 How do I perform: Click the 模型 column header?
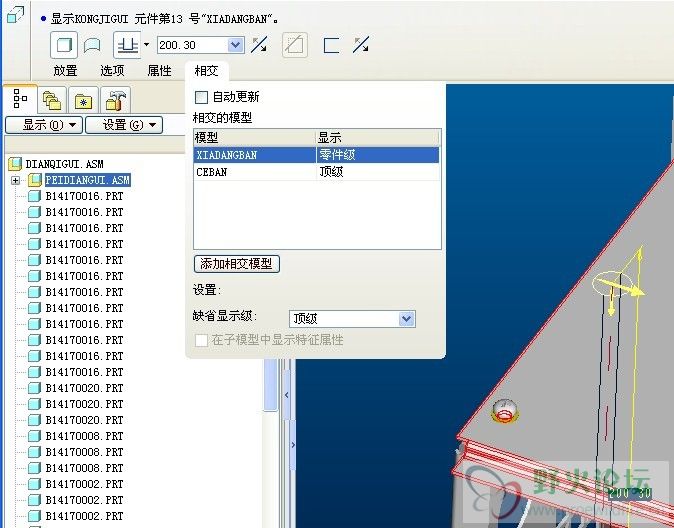[254, 138]
